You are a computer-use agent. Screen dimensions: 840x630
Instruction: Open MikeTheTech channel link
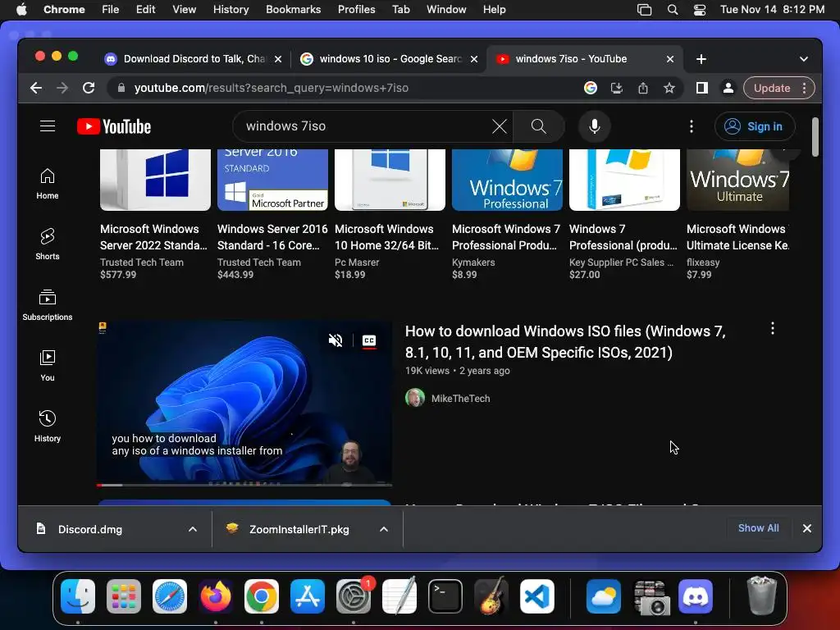[x=460, y=399]
